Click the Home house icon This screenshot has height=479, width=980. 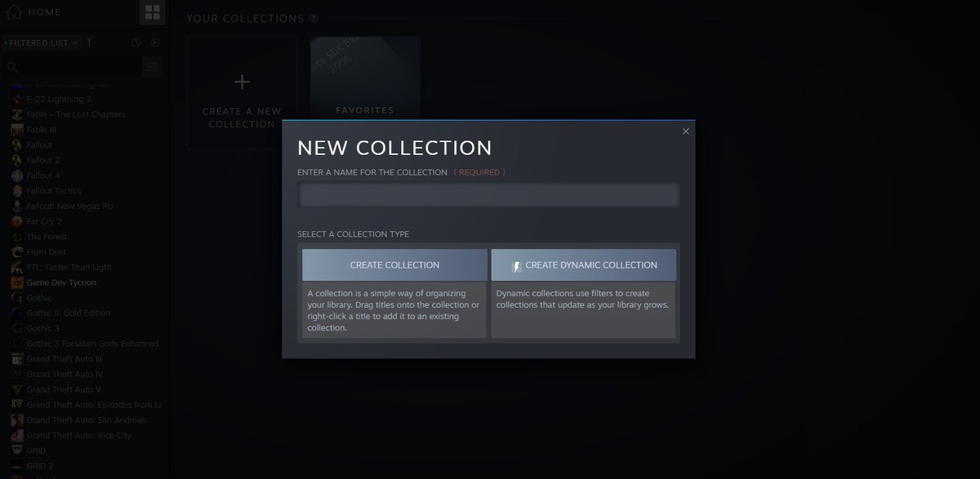(x=13, y=12)
